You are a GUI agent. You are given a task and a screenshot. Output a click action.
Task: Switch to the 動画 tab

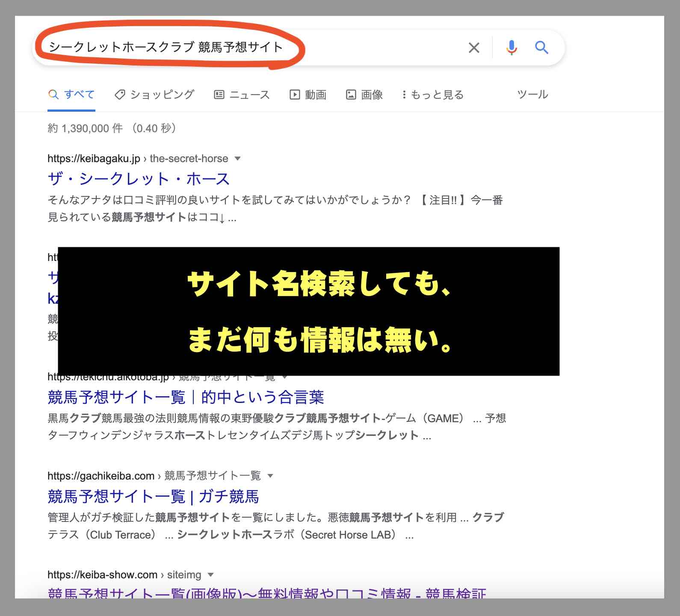tap(308, 95)
